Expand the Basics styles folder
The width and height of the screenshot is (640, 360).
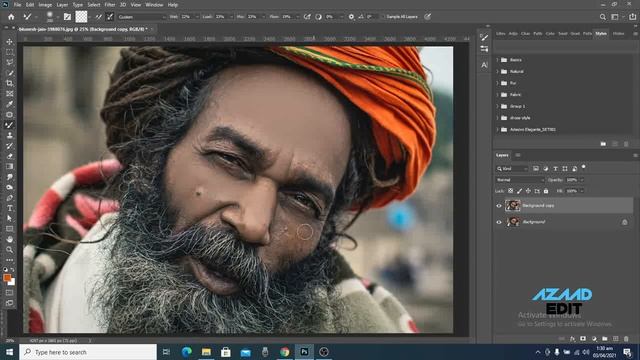498,60
